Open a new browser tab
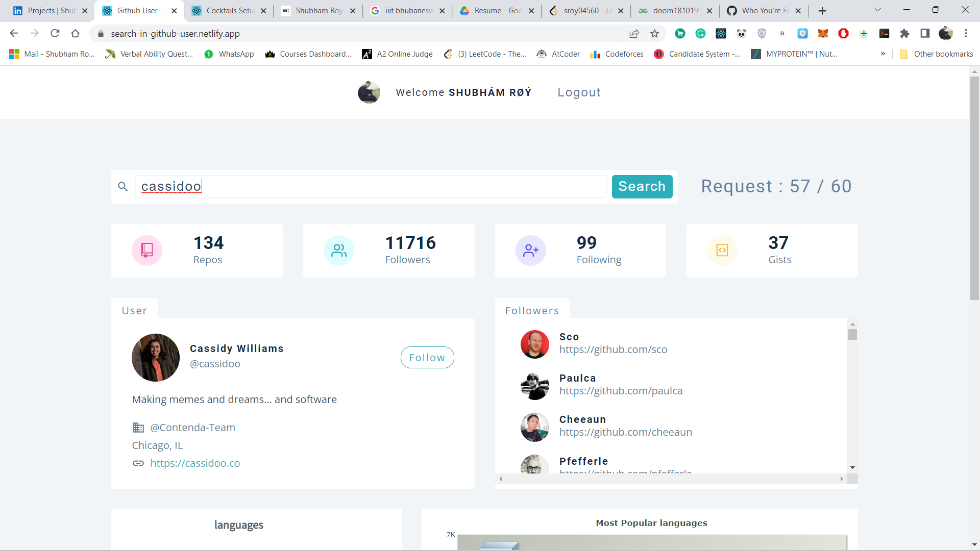Image resolution: width=980 pixels, height=551 pixels. [x=822, y=11]
